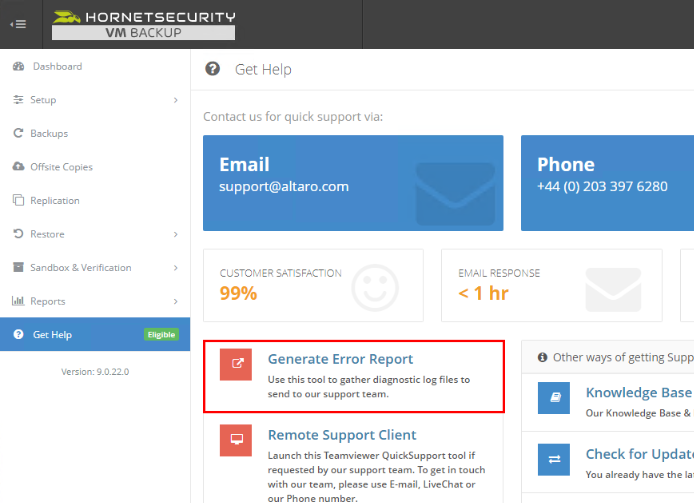
Task: Click the red Generate Error Report icon
Action: pos(236,364)
